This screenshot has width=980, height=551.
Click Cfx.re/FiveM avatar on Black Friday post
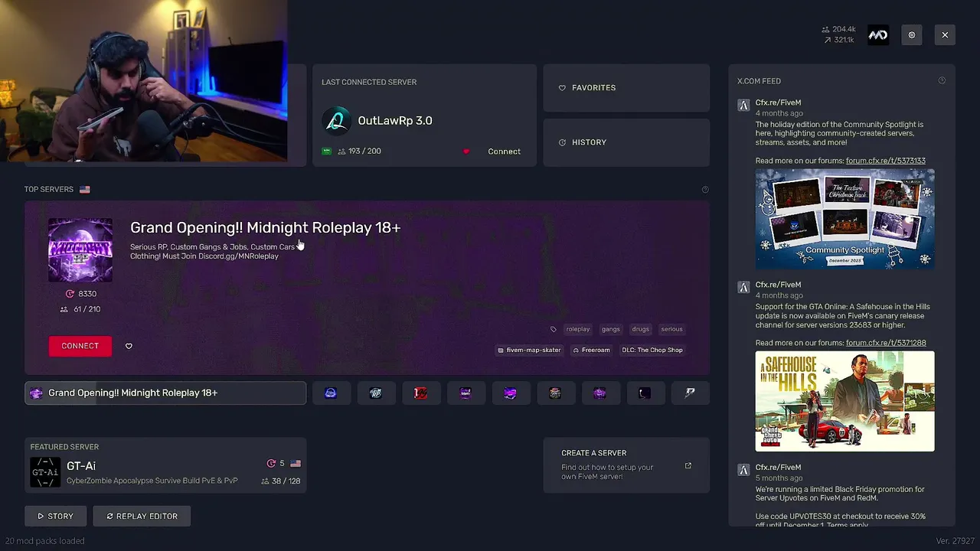[743, 469]
